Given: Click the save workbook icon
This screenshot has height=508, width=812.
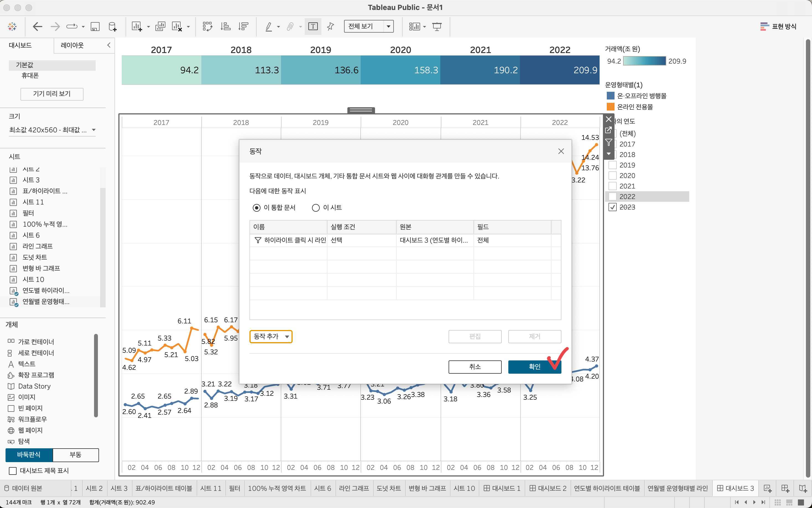Looking at the screenshot, I should [x=95, y=27].
